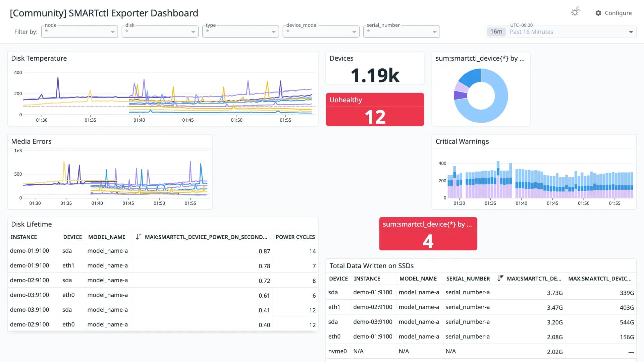The height and width of the screenshot is (362, 644).
Task: Click the Media Errors widget title
Action: [x=31, y=141]
